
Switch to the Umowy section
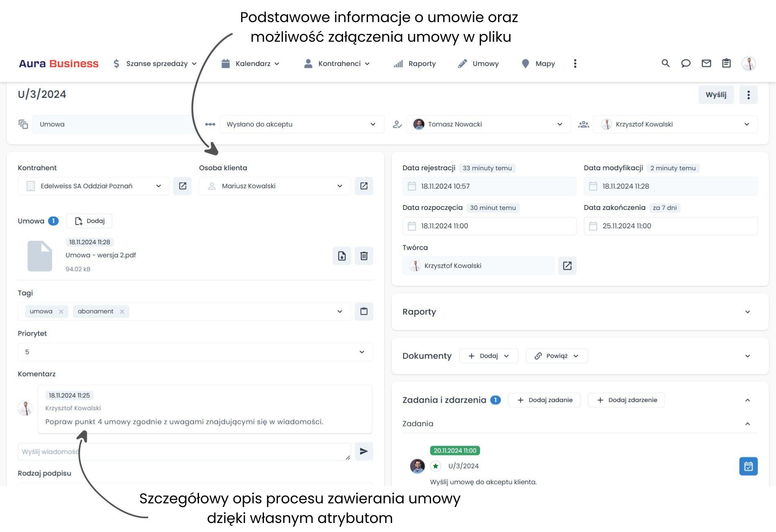tap(485, 63)
